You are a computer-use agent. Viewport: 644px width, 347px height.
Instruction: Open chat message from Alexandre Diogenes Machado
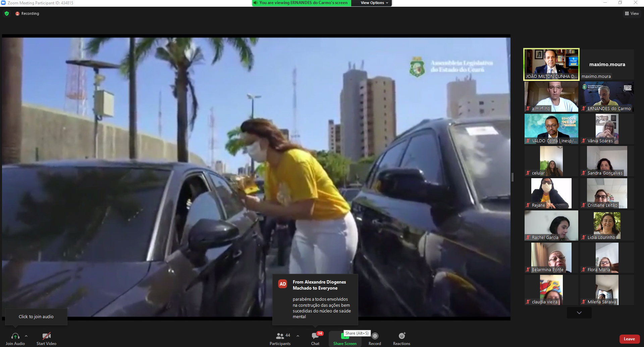[x=315, y=299]
